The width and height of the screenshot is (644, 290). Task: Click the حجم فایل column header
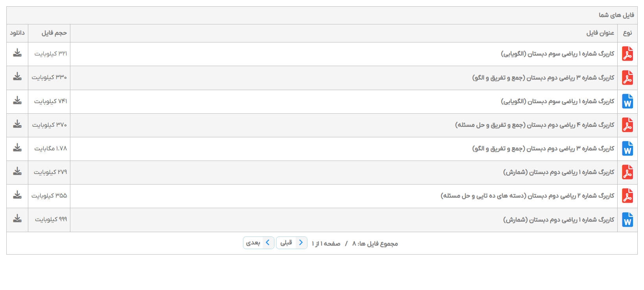[54, 33]
